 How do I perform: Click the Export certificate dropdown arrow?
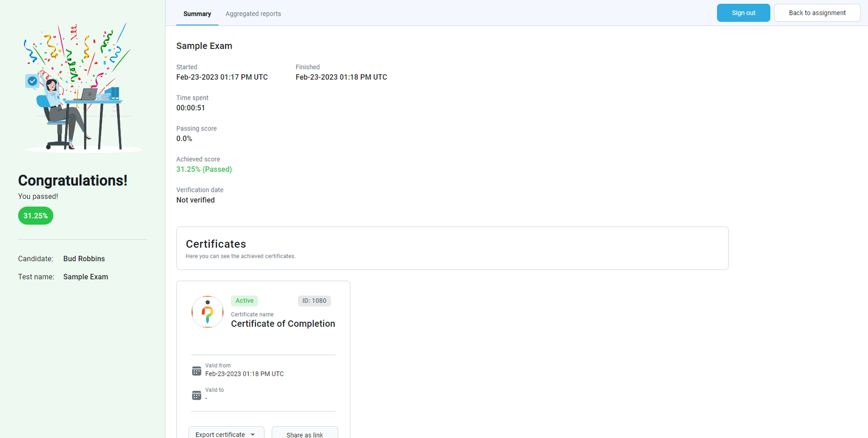253,434
